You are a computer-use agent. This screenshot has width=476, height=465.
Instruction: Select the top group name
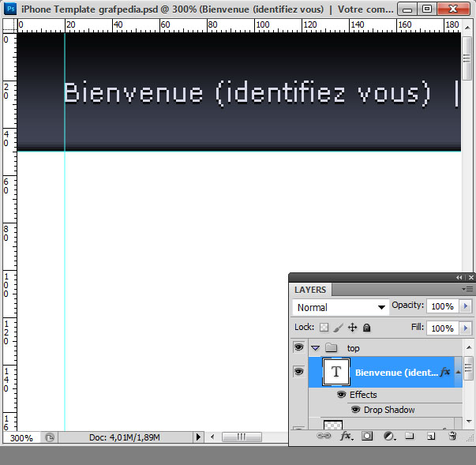[x=353, y=348]
